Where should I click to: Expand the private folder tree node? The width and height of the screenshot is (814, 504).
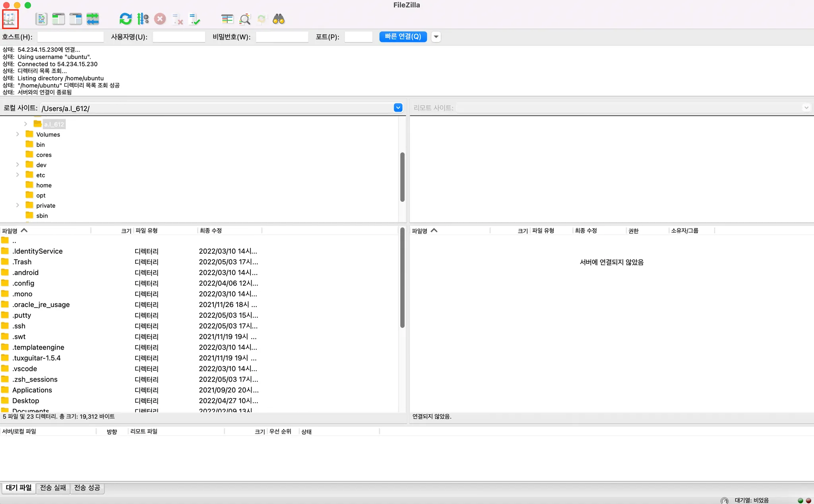point(17,205)
